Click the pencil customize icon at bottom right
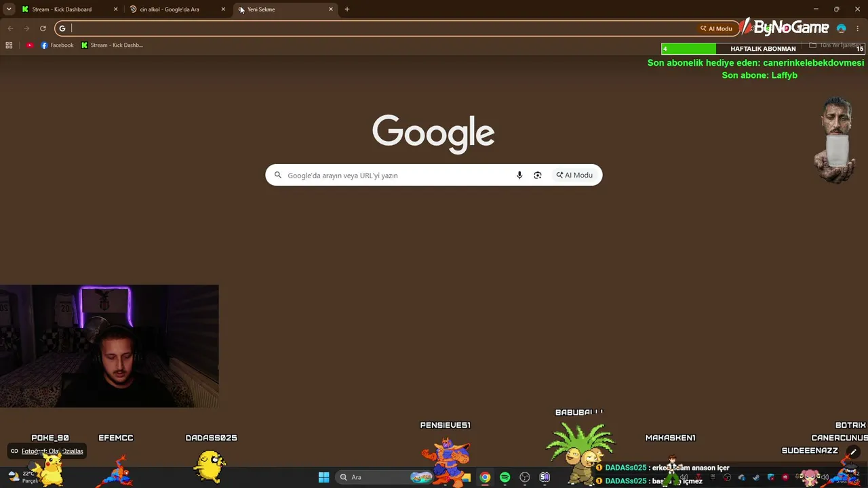The height and width of the screenshot is (488, 868). [854, 452]
